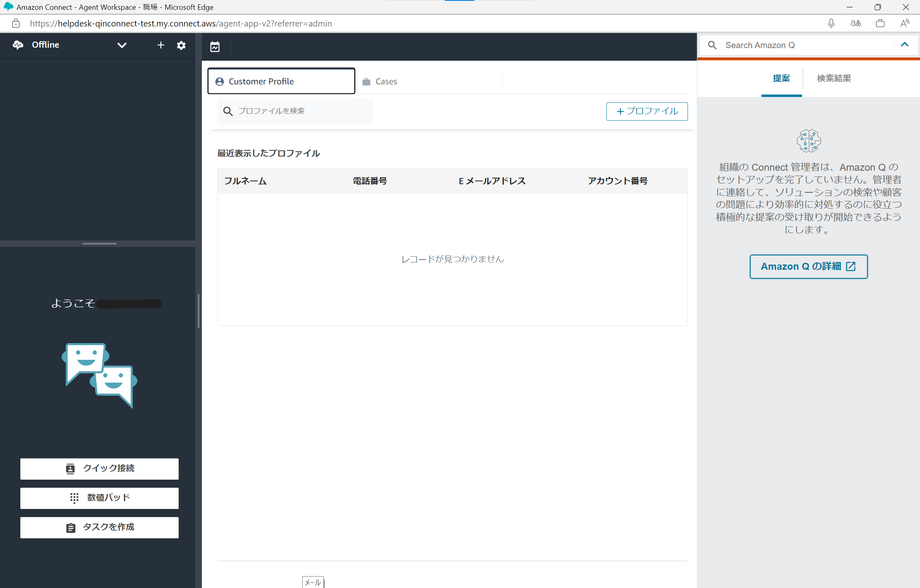Select the 提案 tab
Viewport: 920px width, 588px height.
tap(781, 78)
